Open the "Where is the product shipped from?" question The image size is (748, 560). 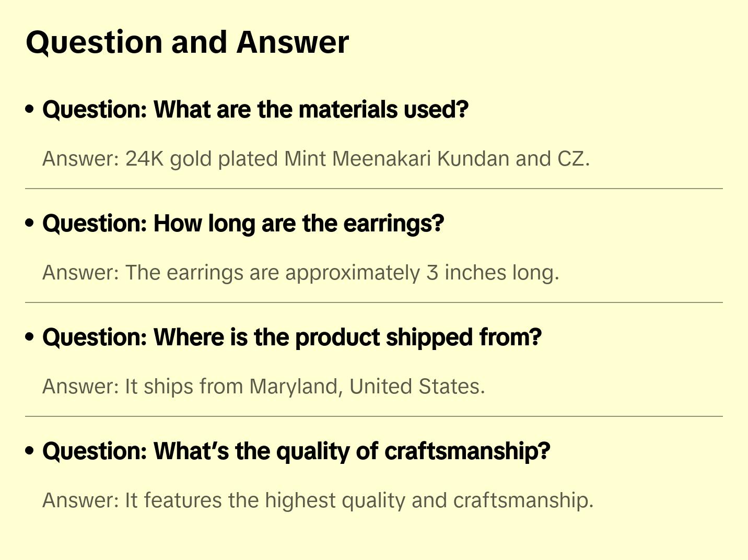292,337
